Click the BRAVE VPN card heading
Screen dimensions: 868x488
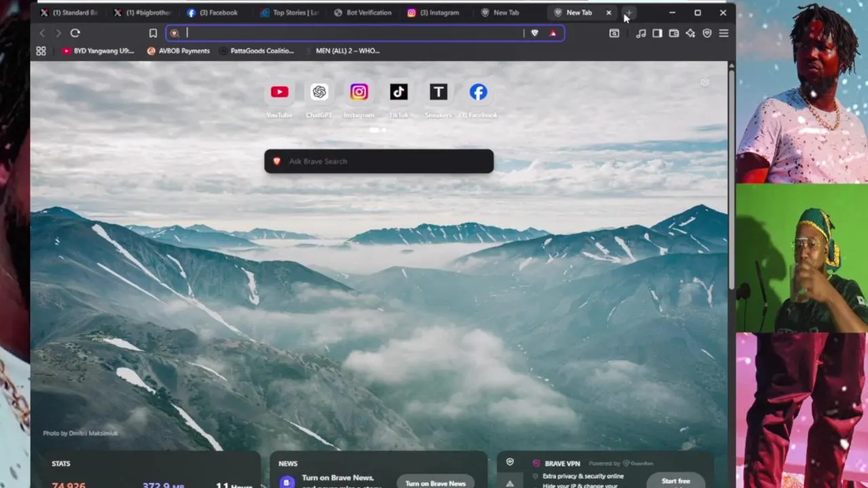562,464
